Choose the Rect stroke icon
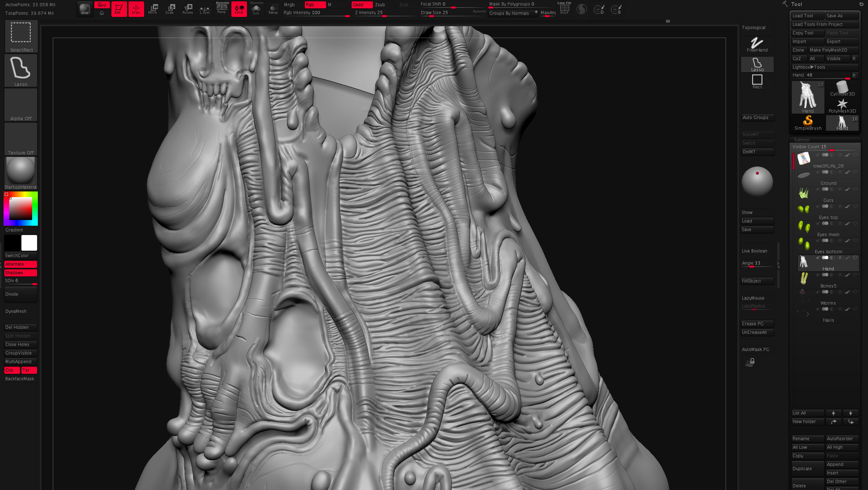Viewport: 868px width, 490px height. click(757, 81)
